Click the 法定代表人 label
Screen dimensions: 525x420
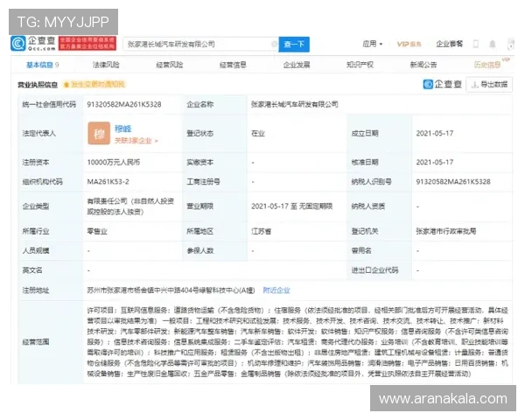pyautogui.click(x=38, y=134)
